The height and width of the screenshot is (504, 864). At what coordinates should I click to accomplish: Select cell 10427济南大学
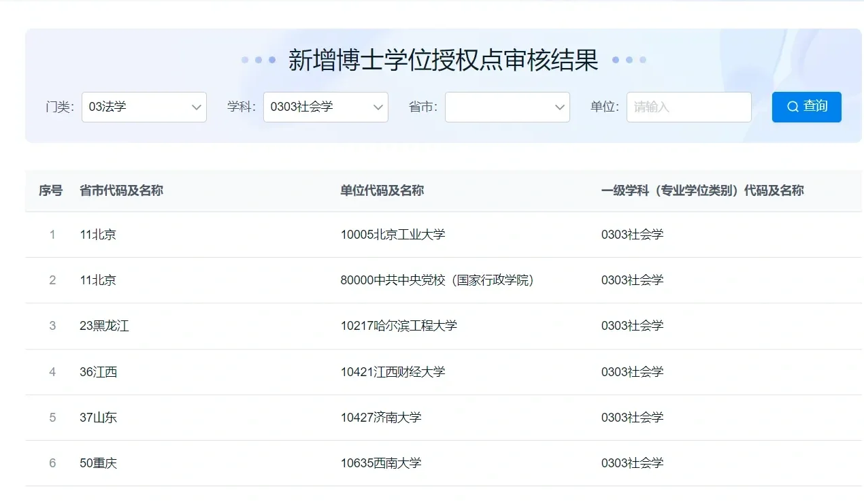[381, 418]
